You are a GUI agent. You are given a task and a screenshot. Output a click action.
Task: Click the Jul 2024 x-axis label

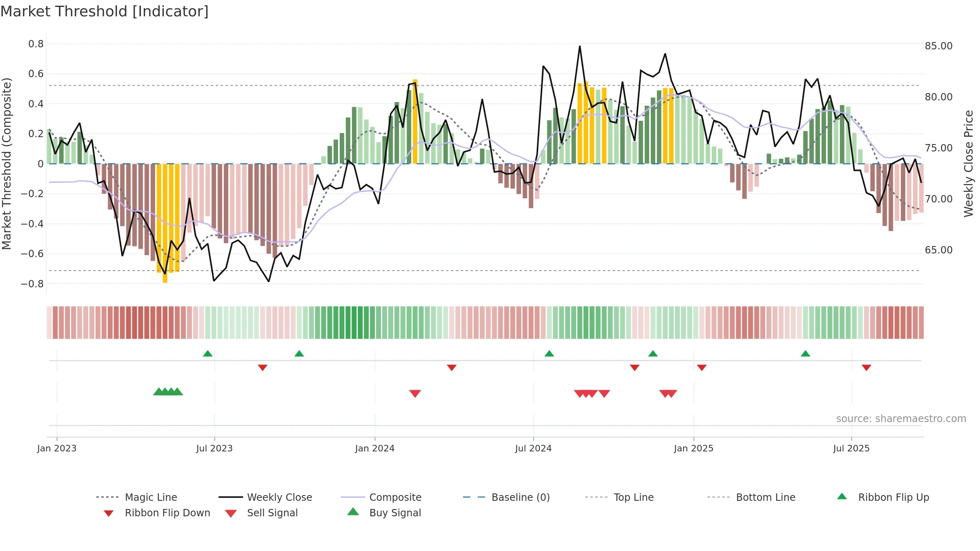533,448
